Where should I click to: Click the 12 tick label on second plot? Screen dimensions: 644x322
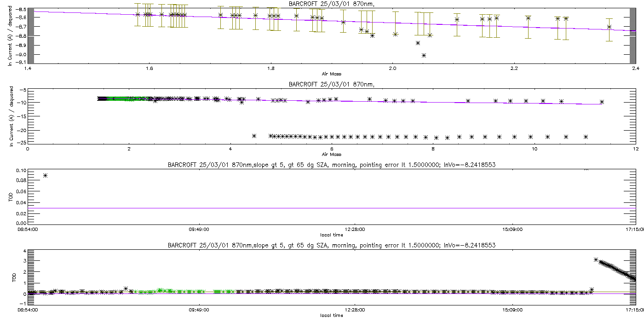[x=635, y=149]
